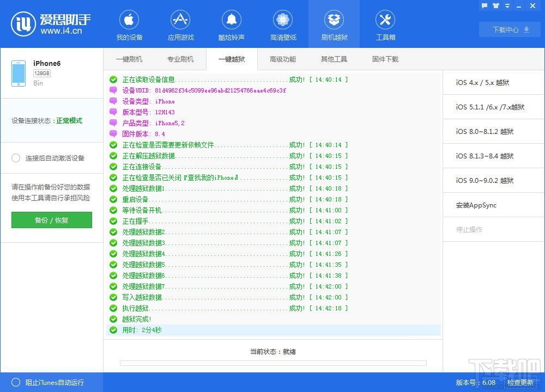This screenshot has width=545, height=392.
Task: Open the 高级功能 tab
Action: click(283, 59)
